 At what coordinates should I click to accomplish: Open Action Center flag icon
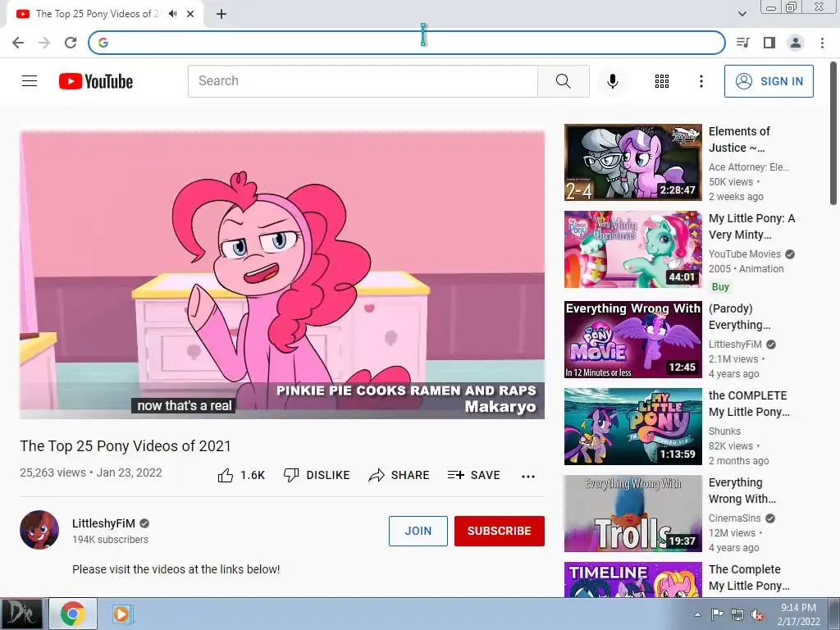717,614
